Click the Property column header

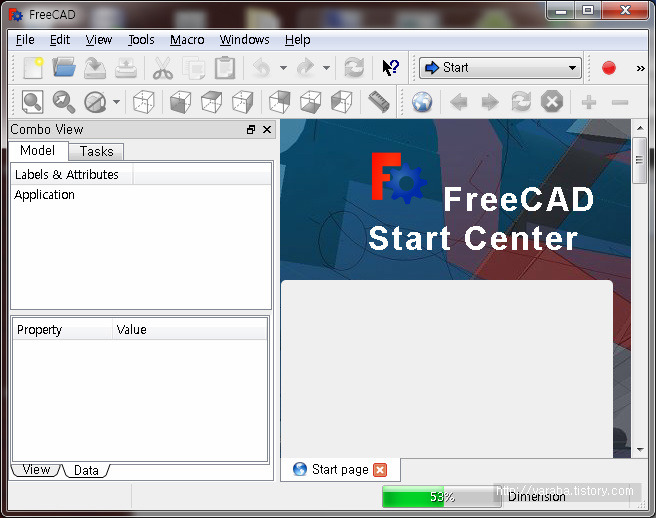(x=63, y=330)
